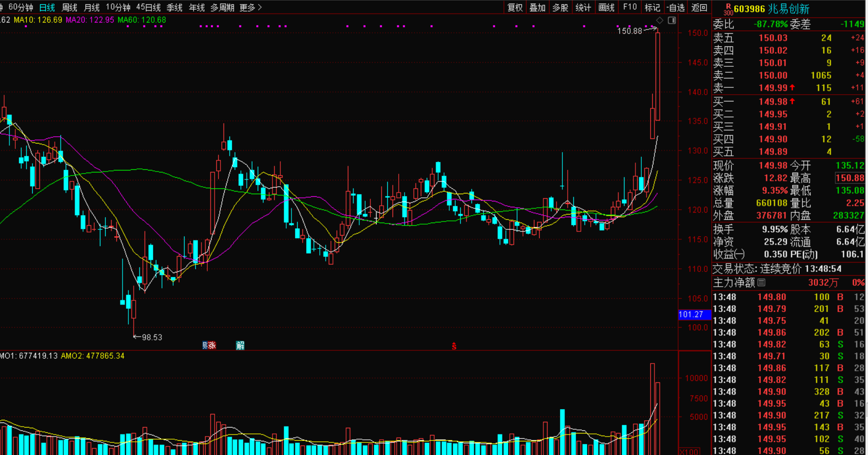Select tick trade row priced 149.75
868x455 pixels.
click(x=789, y=321)
